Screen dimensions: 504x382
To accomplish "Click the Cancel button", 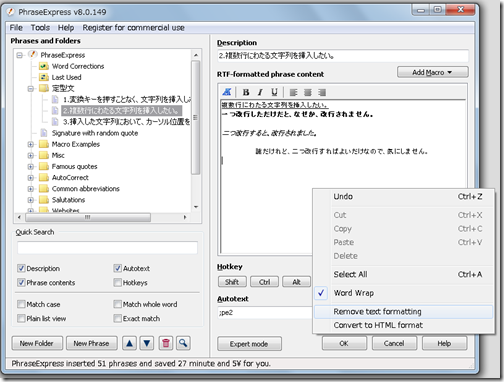I will (394, 343).
